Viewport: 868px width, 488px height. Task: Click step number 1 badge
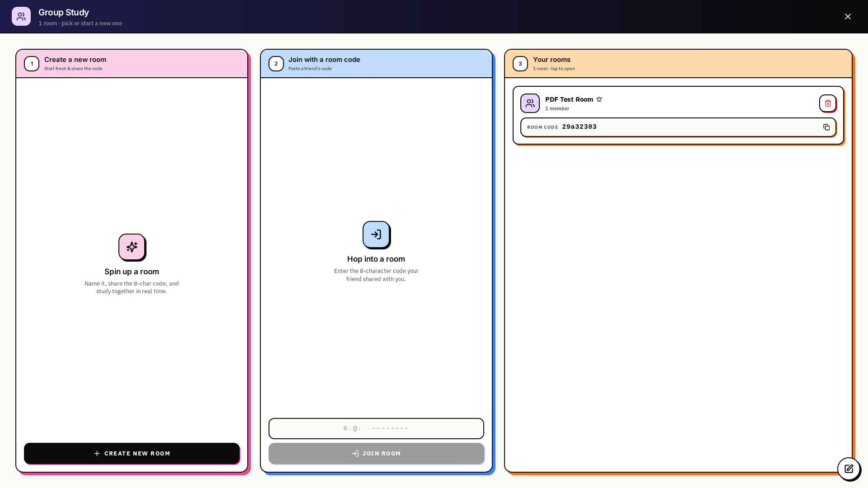pos(32,64)
